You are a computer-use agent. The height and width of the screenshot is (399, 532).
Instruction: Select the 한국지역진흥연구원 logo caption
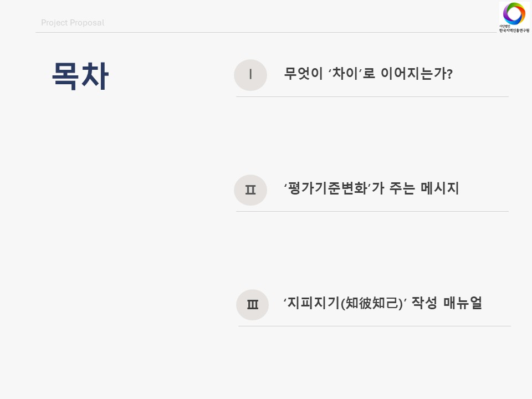coord(514,30)
